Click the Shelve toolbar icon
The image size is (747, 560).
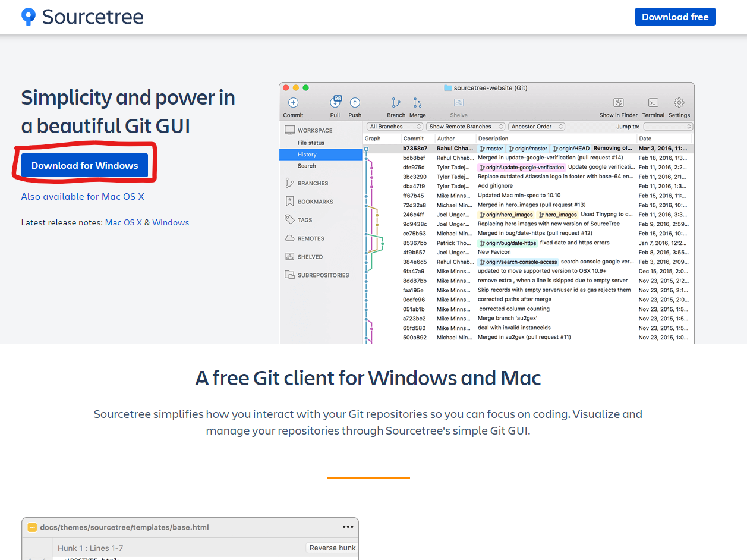458,103
